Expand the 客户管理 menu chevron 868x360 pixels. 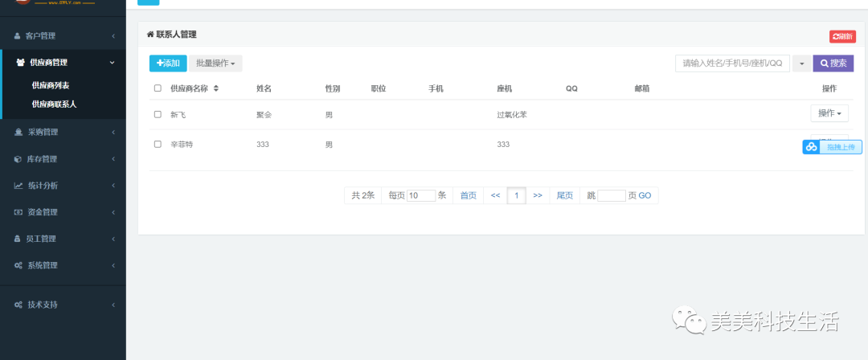113,36
